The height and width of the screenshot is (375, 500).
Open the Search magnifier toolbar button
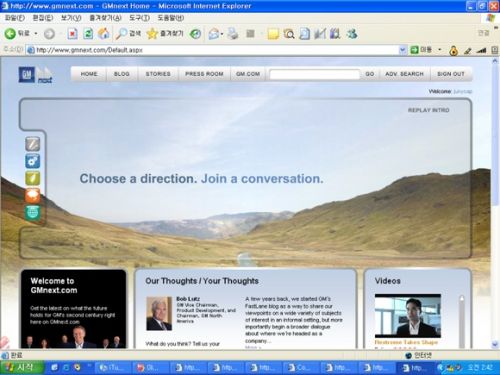coord(128,34)
